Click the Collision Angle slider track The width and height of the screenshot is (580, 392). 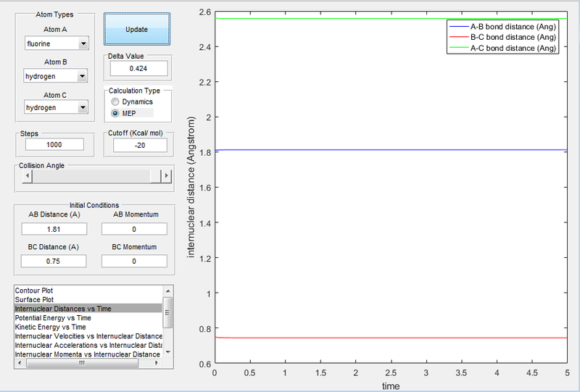(91, 175)
